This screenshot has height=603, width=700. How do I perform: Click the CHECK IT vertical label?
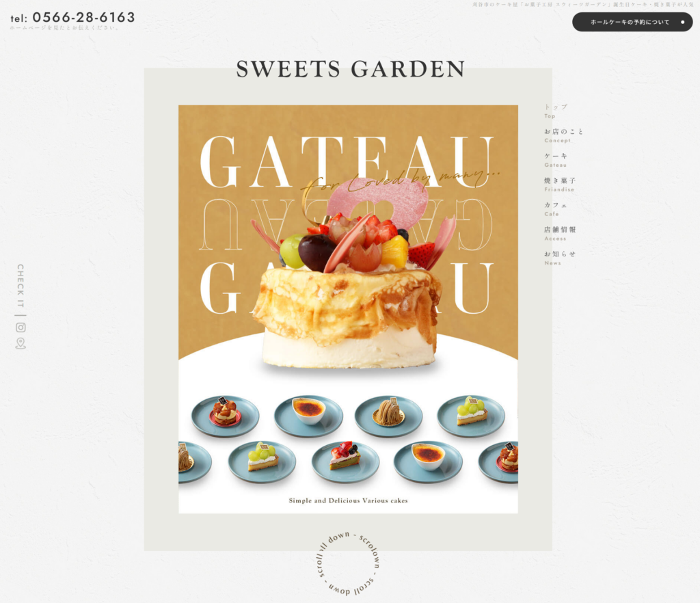pyautogui.click(x=21, y=286)
